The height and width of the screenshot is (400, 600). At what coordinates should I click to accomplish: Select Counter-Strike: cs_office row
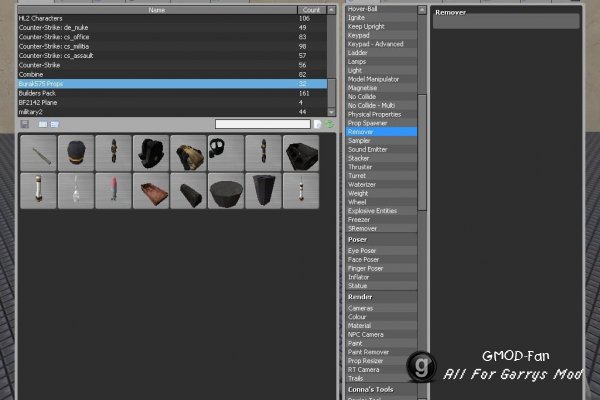click(172, 37)
